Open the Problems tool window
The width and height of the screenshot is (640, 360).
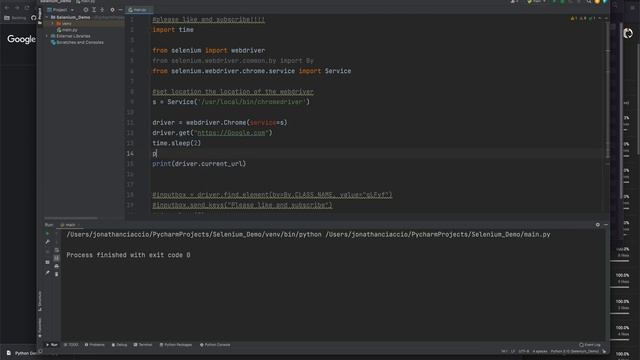point(95,345)
